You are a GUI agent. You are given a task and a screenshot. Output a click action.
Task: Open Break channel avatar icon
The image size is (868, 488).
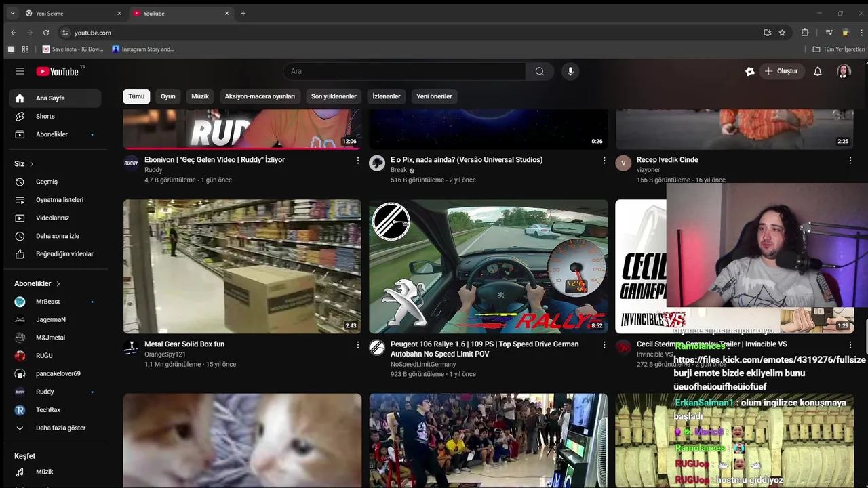tap(377, 163)
